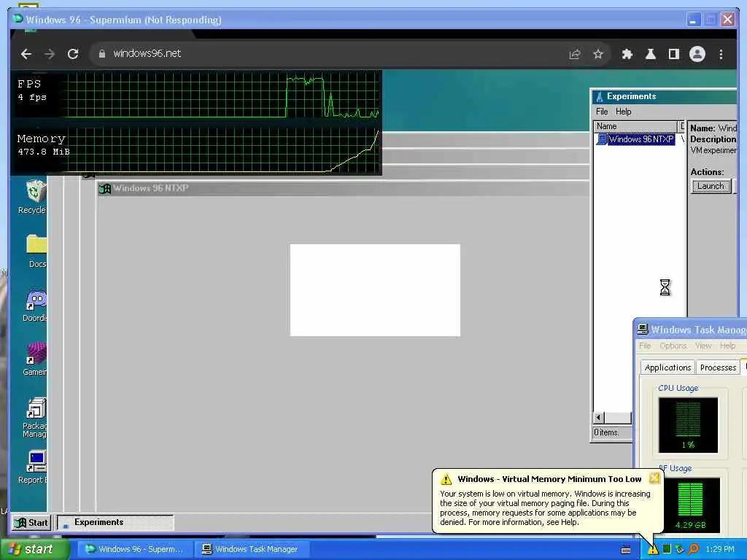Image resolution: width=747 pixels, height=560 pixels.
Task: Open File menu in Experiments window
Action: click(x=602, y=112)
